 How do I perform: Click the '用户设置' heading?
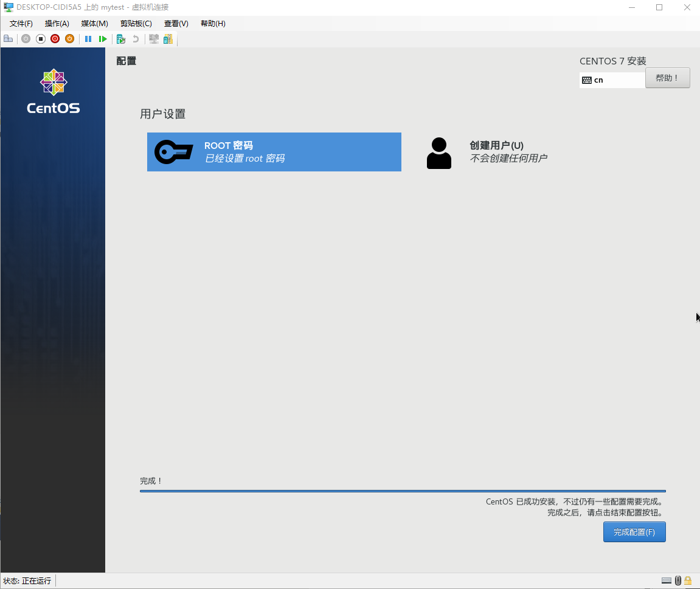(x=162, y=114)
